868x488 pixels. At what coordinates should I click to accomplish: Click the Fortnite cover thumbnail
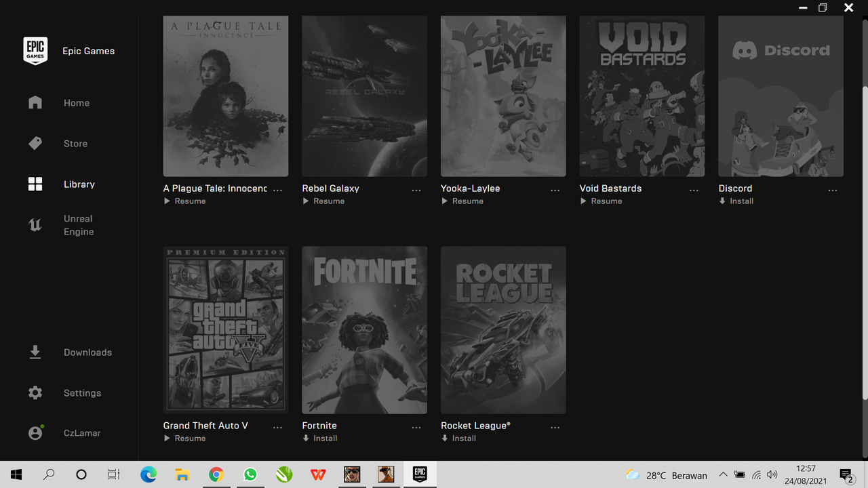(x=364, y=330)
